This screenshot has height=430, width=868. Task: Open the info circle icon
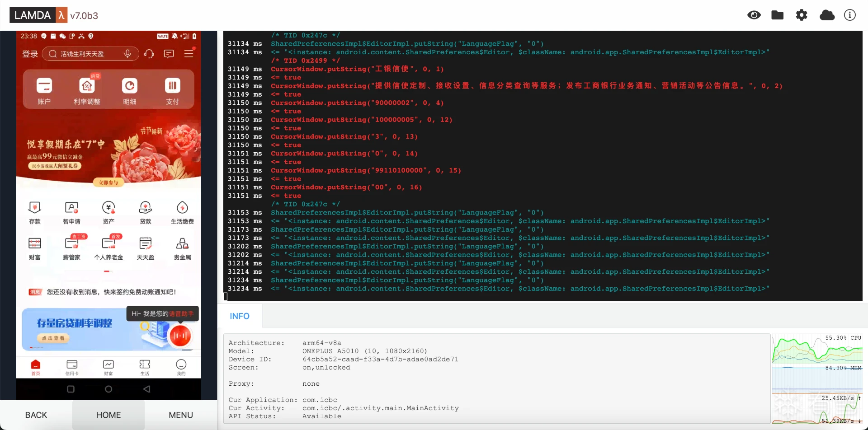(850, 15)
